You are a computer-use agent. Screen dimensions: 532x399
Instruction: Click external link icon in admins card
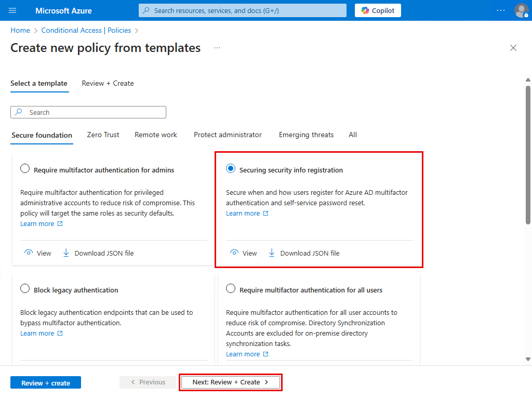[60, 223]
